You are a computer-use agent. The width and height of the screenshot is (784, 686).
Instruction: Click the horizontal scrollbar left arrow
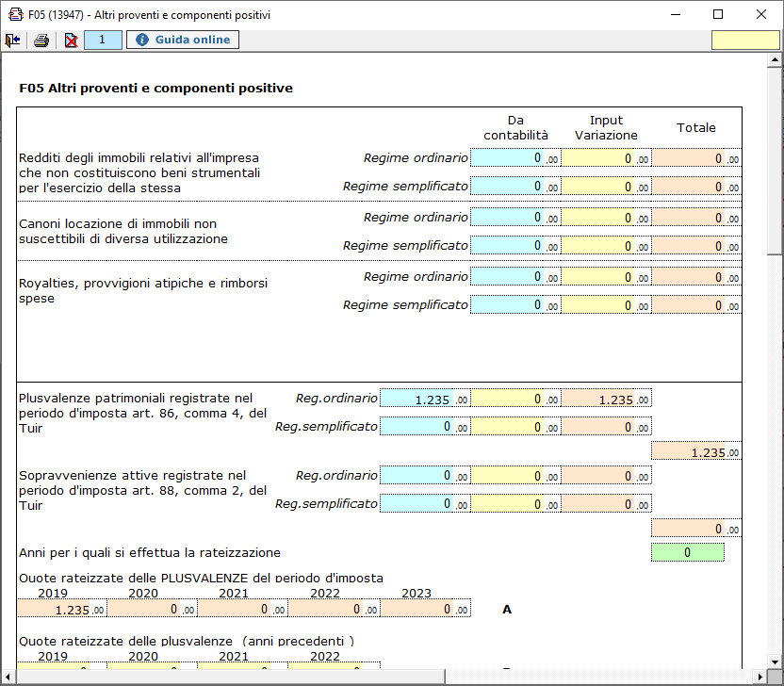(8, 677)
